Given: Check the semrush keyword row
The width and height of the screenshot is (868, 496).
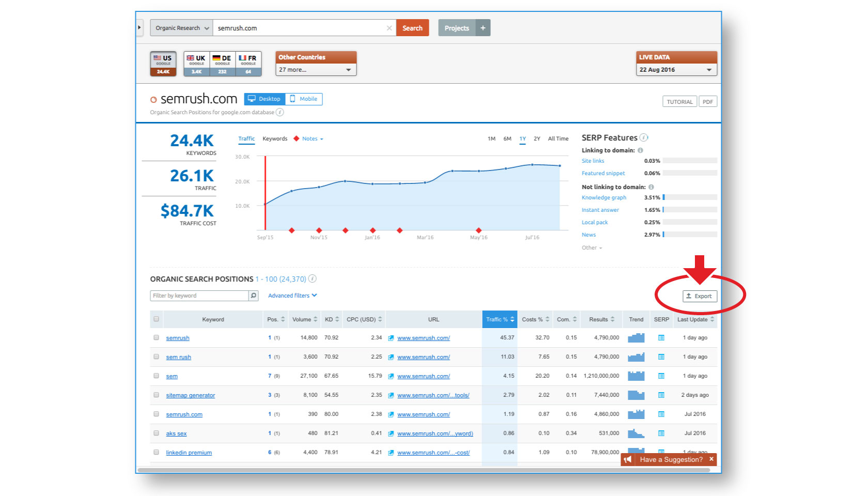Looking at the screenshot, I should (x=156, y=337).
